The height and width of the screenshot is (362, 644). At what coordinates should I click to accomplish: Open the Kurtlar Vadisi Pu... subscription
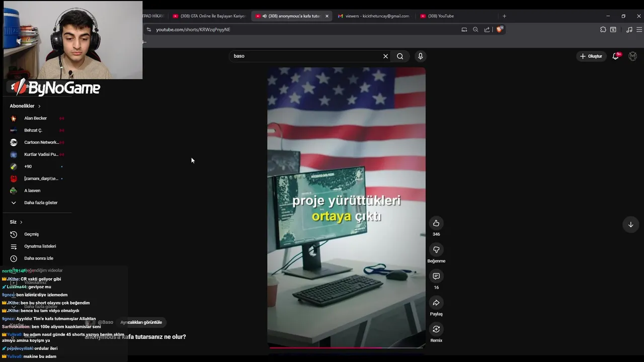click(41, 154)
